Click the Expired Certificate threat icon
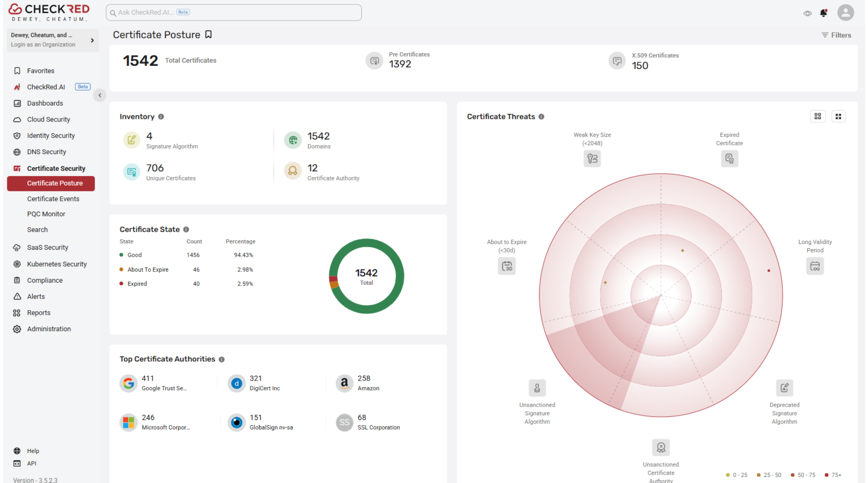This screenshot has width=868, height=483. [729, 158]
